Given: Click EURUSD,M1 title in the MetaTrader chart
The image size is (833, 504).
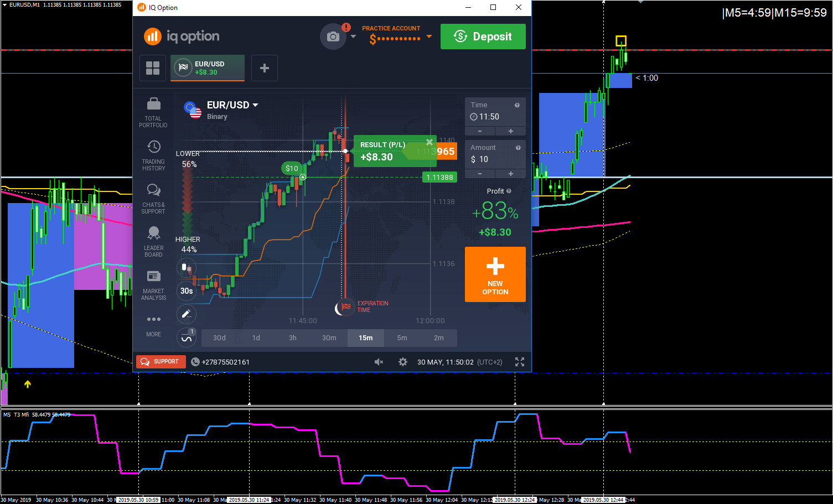Looking at the screenshot, I should [25, 4].
